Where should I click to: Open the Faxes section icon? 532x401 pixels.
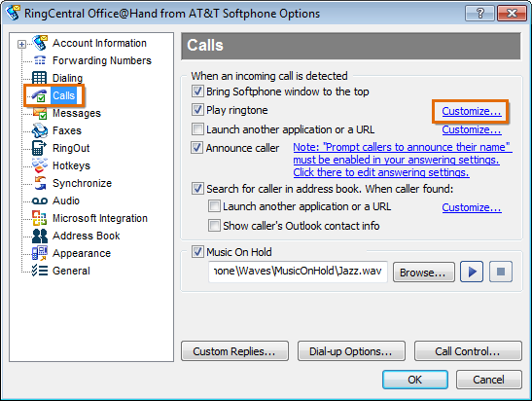click(x=40, y=130)
